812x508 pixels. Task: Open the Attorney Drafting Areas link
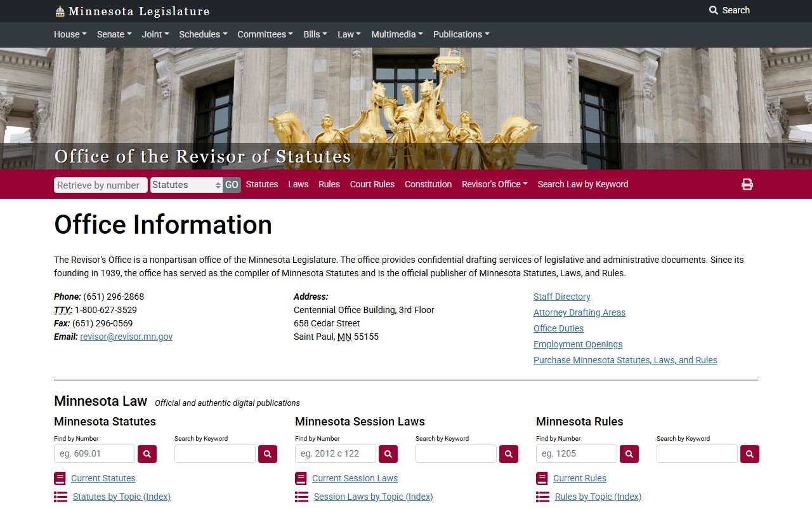click(579, 312)
